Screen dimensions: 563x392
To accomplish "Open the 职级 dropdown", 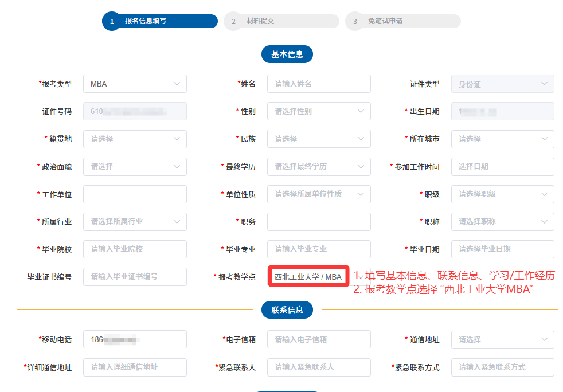I will [502, 194].
